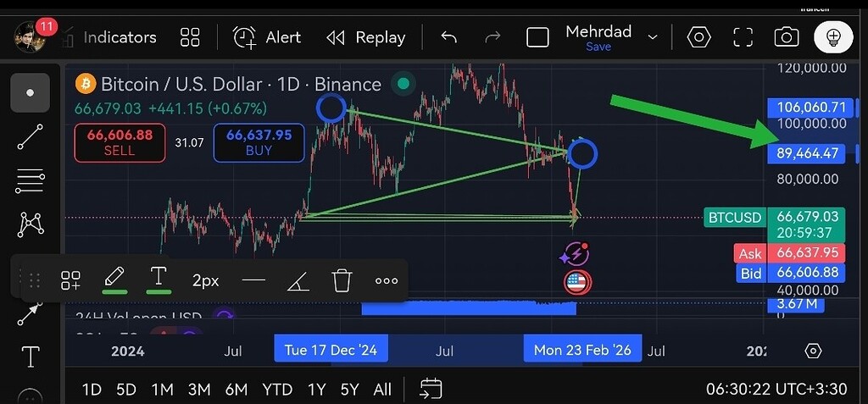Toggle fullscreen mode
The height and width of the screenshot is (404, 868).
pos(743,37)
